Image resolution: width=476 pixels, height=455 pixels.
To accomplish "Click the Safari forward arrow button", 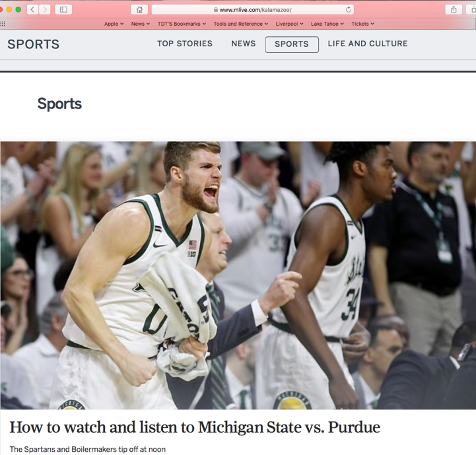I will (44, 9).
